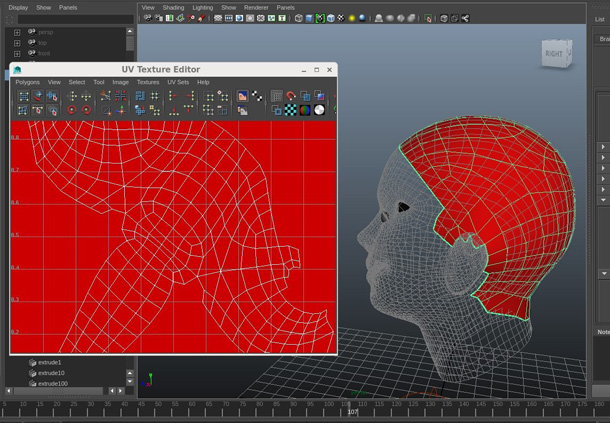Click the outliner horizontal scrollbar
Viewport: 610px width, 423px height.
click(60, 391)
